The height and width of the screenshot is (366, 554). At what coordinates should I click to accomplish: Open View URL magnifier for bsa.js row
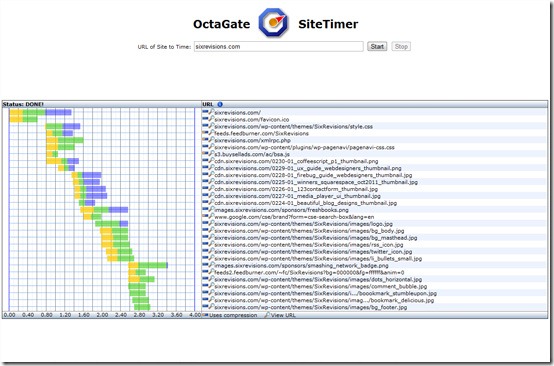(x=211, y=154)
